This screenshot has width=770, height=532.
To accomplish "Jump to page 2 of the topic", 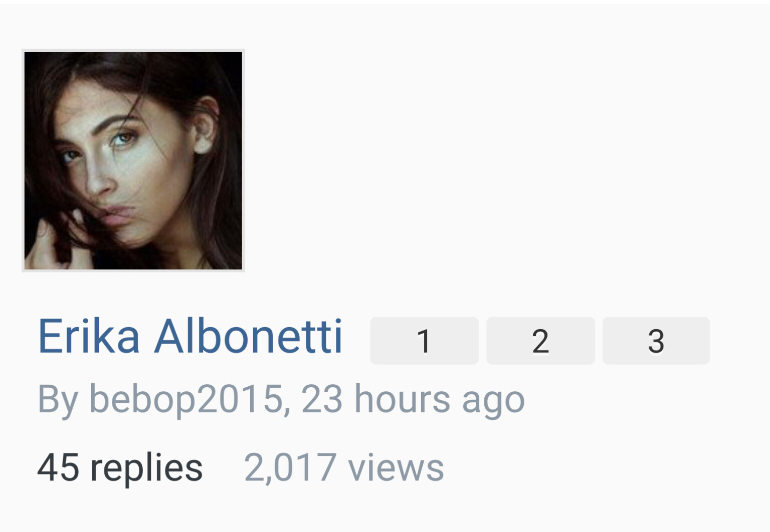I will click(x=540, y=341).
